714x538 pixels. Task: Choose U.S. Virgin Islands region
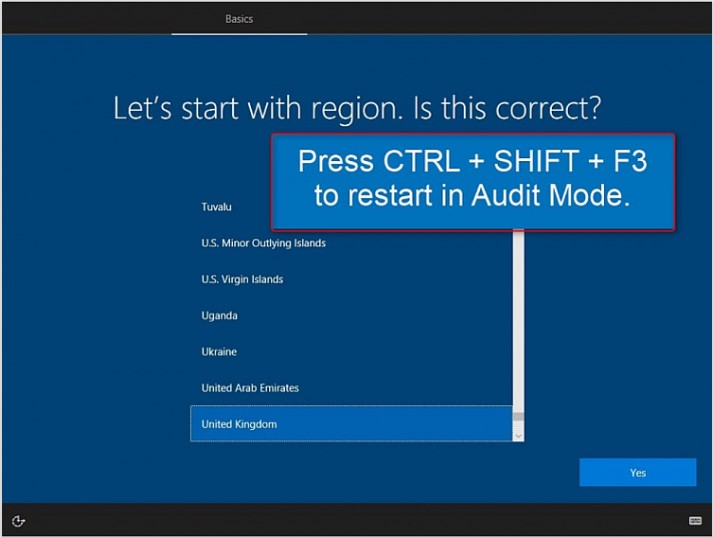coord(351,279)
